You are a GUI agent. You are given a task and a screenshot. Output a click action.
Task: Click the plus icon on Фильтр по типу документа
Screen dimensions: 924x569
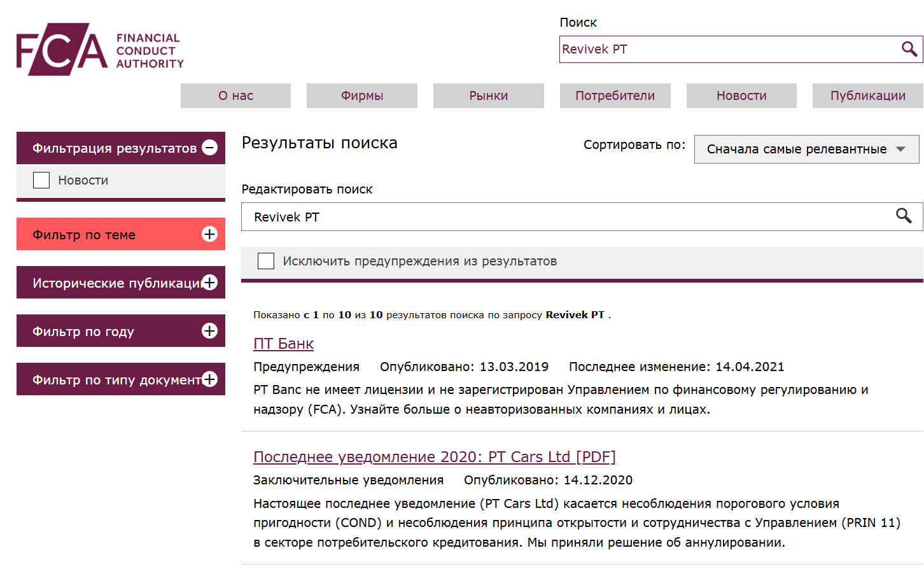(209, 379)
